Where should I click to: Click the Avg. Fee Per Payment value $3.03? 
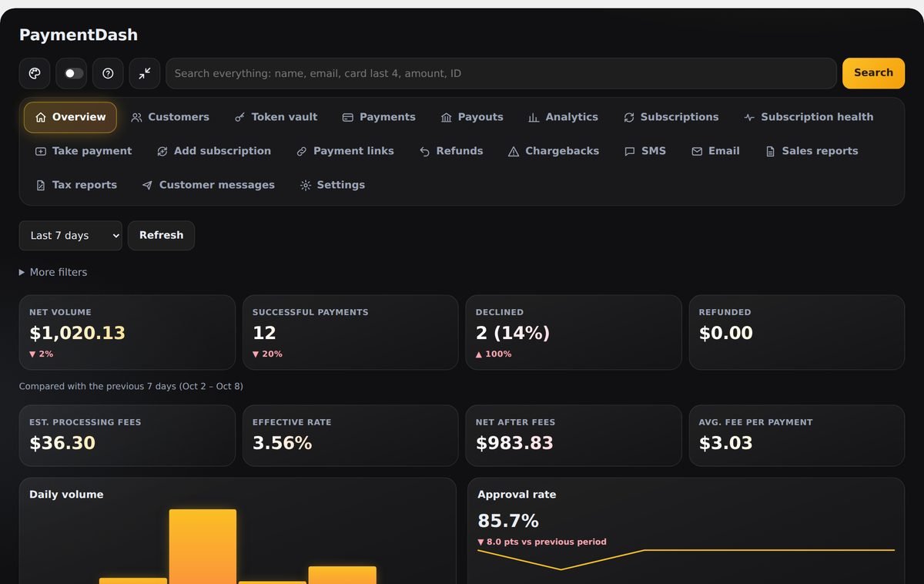coord(726,443)
